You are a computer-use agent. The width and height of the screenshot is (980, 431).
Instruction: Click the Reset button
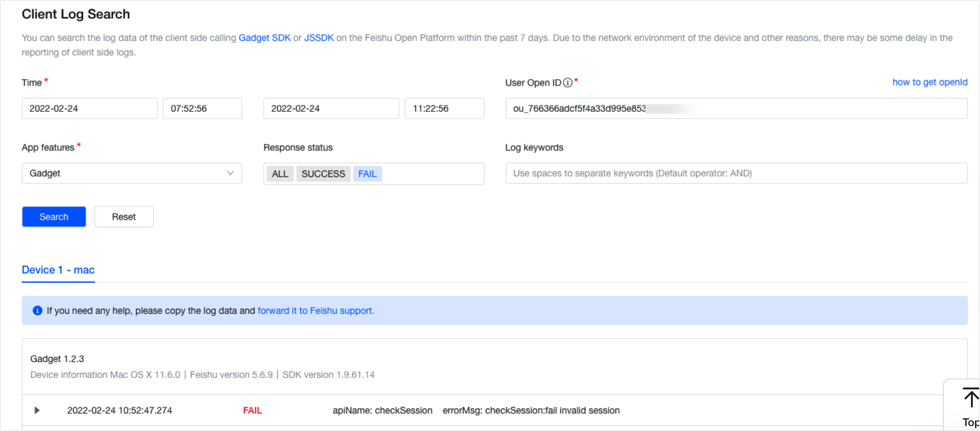click(x=124, y=217)
